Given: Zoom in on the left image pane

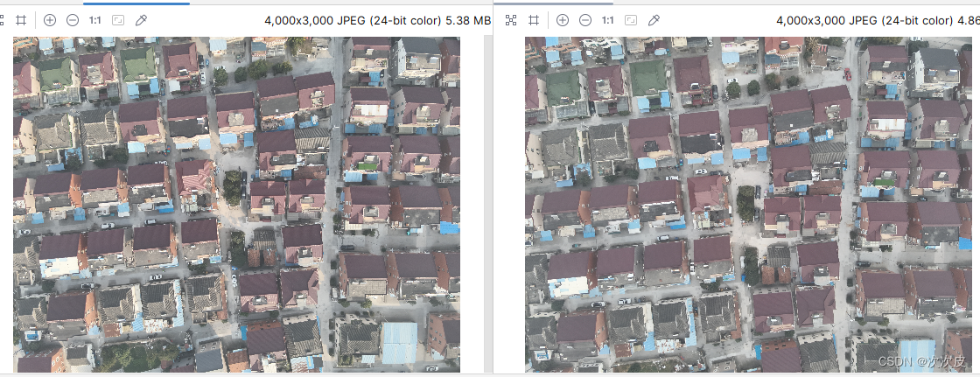Looking at the screenshot, I should pos(49,20).
